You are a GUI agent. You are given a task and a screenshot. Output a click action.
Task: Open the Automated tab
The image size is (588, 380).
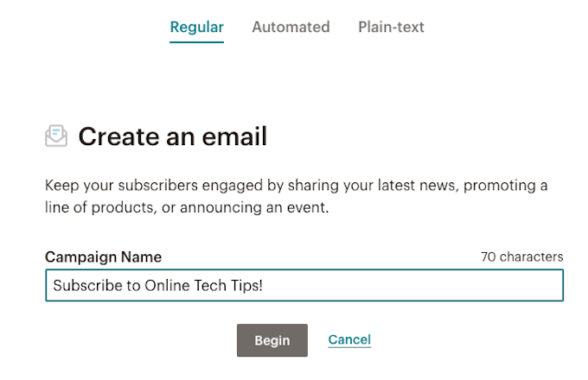tap(291, 27)
